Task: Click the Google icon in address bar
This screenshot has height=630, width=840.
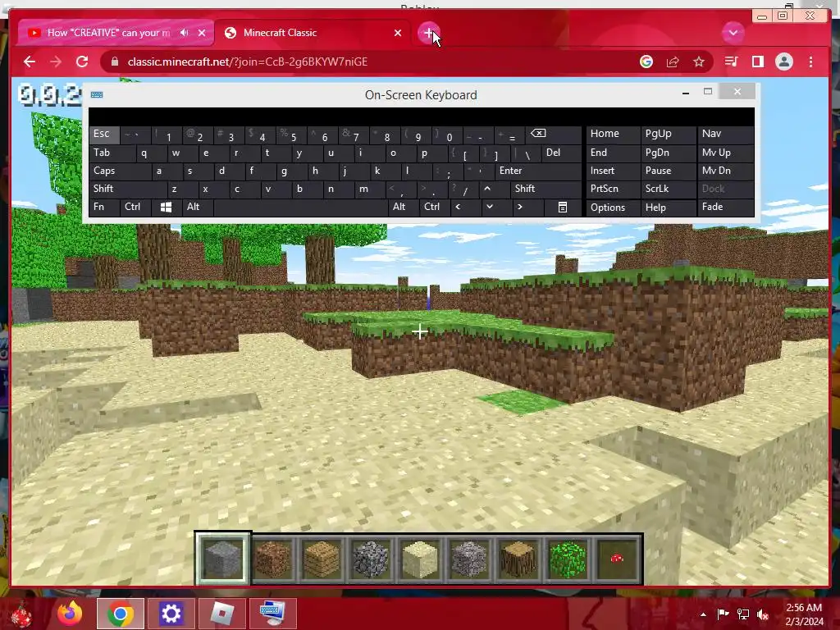Action: 646,62
